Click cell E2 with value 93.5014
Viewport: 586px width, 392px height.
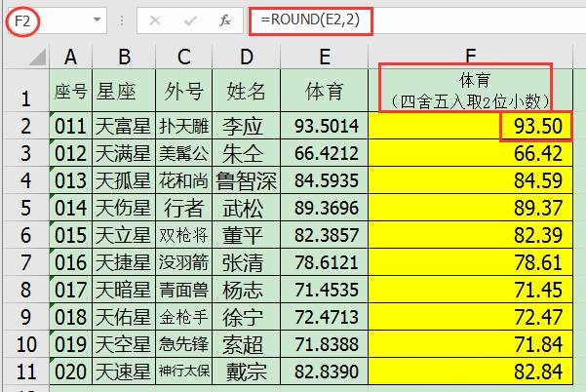pyautogui.click(x=325, y=126)
